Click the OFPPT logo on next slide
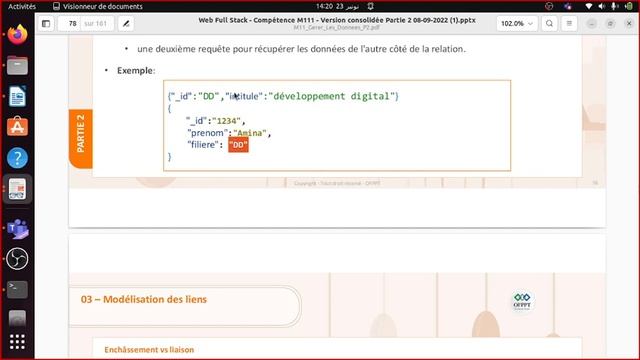This screenshot has width=640, height=360. [x=522, y=302]
